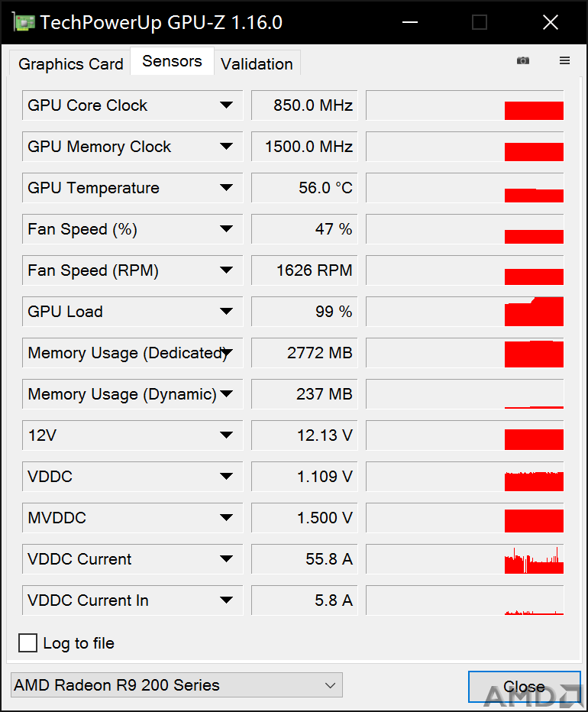Open the GPU Load sensor dropdown
The width and height of the screenshot is (588, 712).
click(x=132, y=312)
